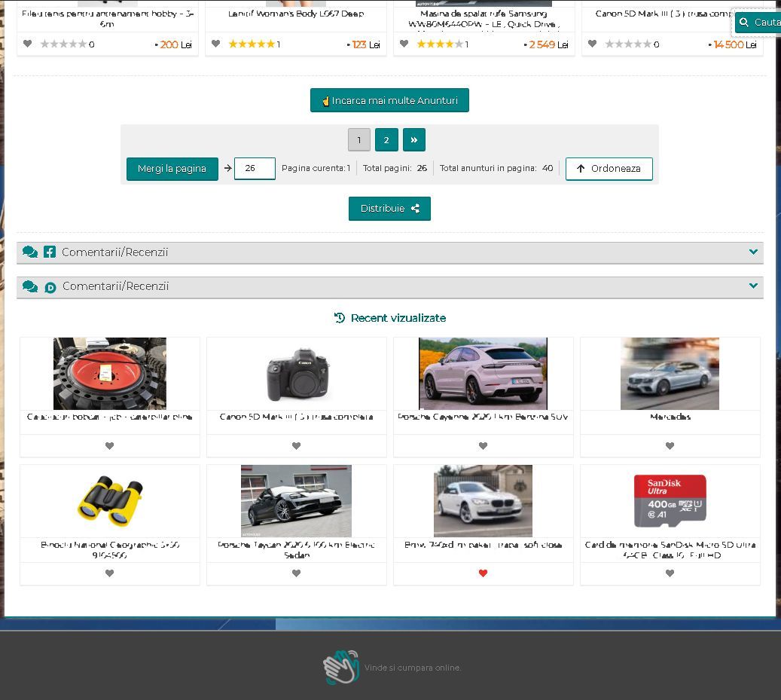Click heart icon under National Geographic binoculars

[x=109, y=573]
